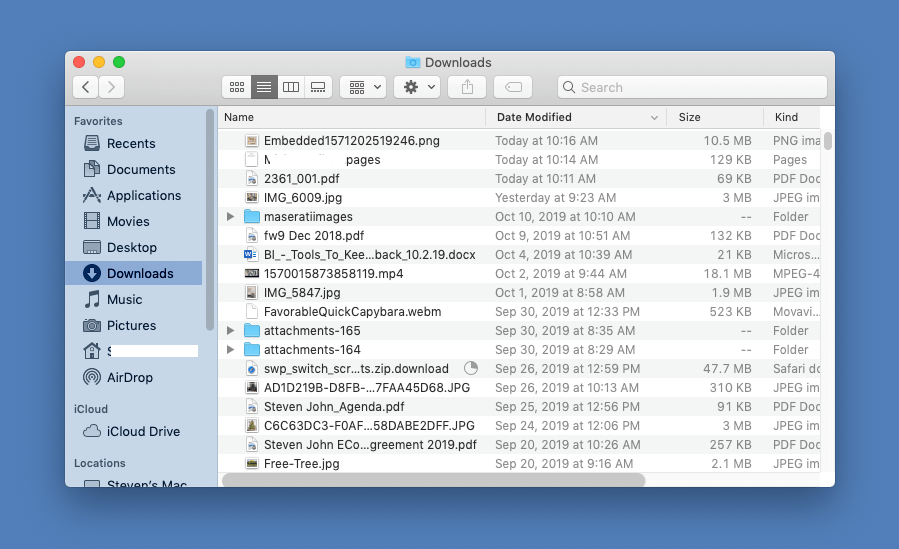Click the download progress indicator for swp_switch zip

click(471, 368)
